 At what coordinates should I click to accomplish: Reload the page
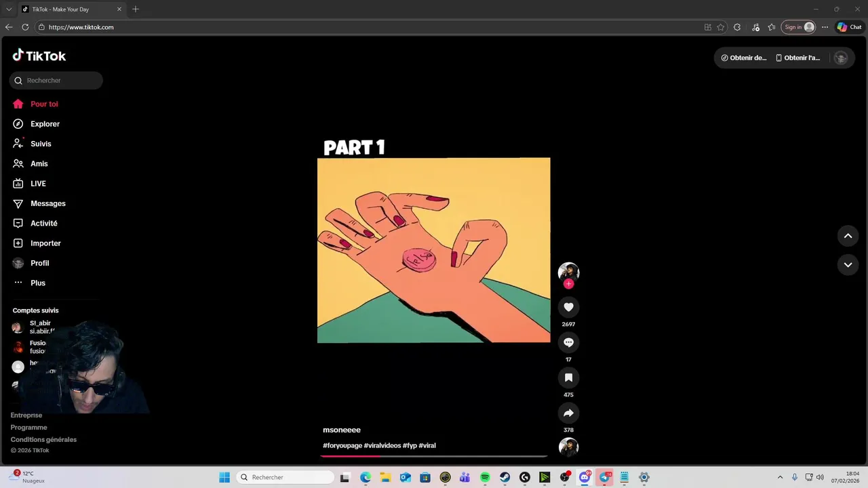click(x=25, y=27)
